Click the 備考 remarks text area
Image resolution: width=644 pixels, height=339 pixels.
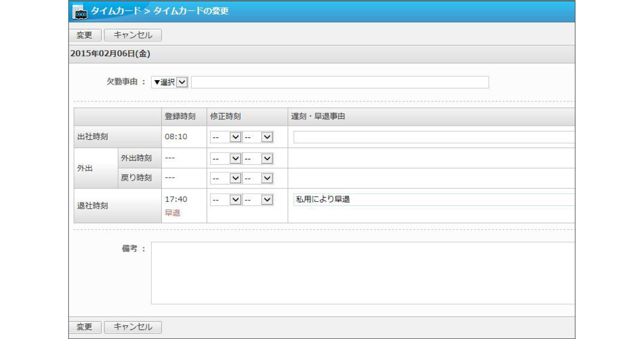click(363, 273)
